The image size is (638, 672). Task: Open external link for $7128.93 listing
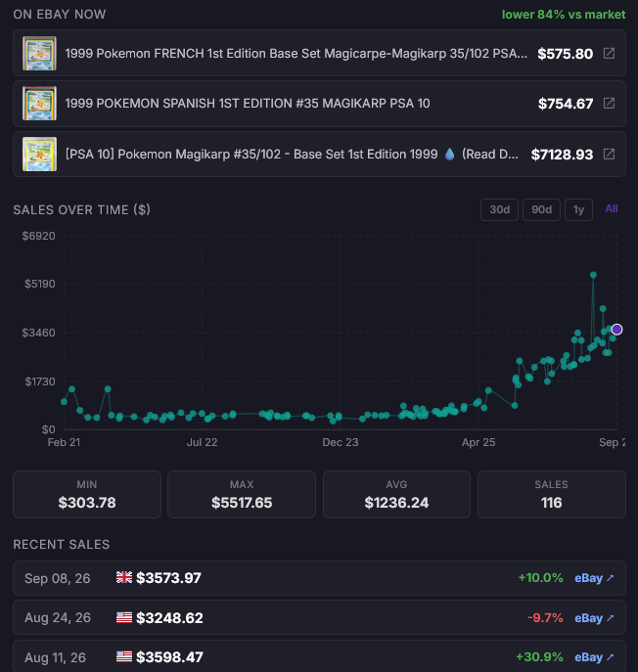pyautogui.click(x=609, y=154)
